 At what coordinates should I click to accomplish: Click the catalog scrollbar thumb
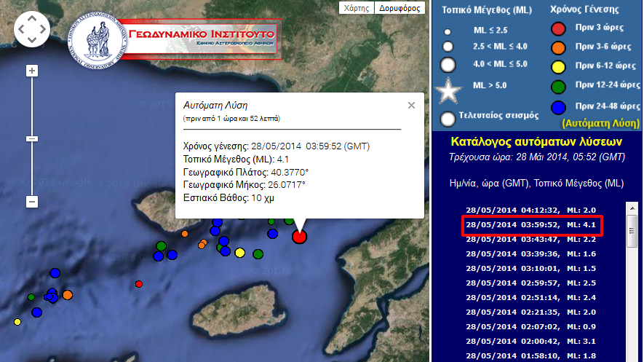tap(632, 231)
